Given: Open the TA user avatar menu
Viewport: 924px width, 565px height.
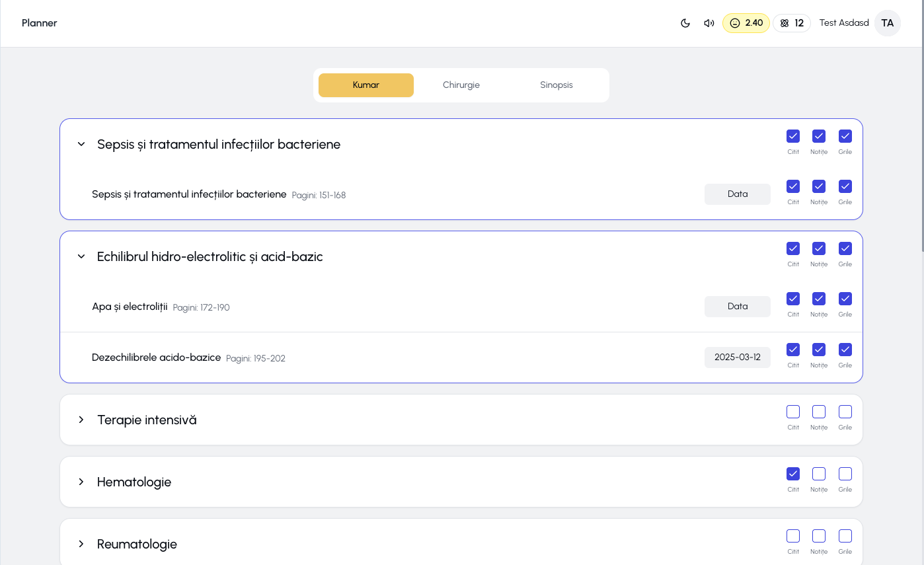Looking at the screenshot, I should click(887, 23).
